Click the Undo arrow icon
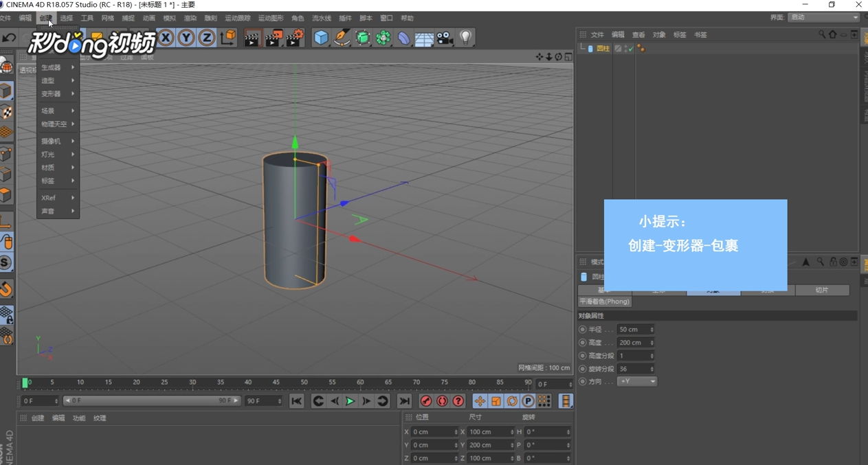The height and width of the screenshot is (465, 868). [9, 38]
